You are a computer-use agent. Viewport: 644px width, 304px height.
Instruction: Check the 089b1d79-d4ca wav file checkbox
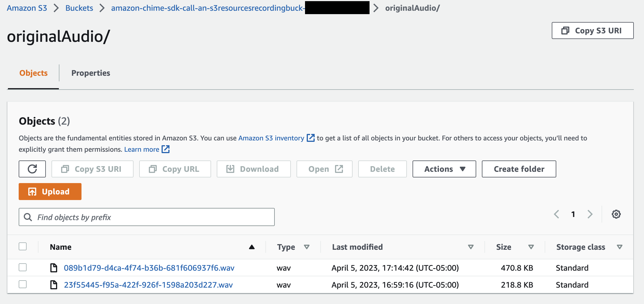click(23, 267)
